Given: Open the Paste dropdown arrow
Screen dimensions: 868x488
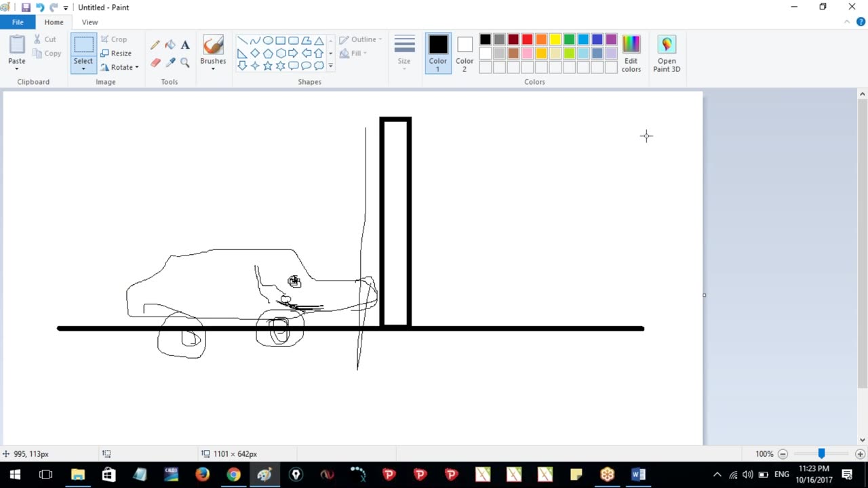Looking at the screenshot, I should 17,69.
